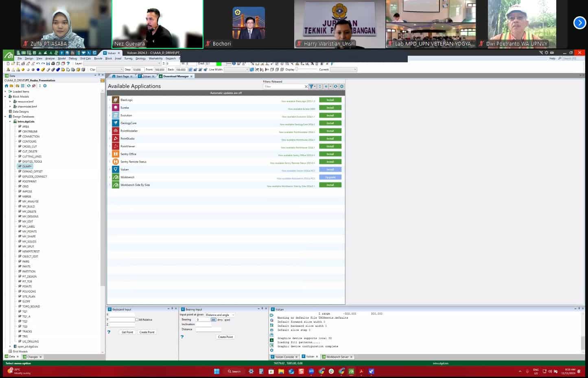Click Upgrade button for Workbench
The height and width of the screenshot is (378, 588).
pos(330,177)
